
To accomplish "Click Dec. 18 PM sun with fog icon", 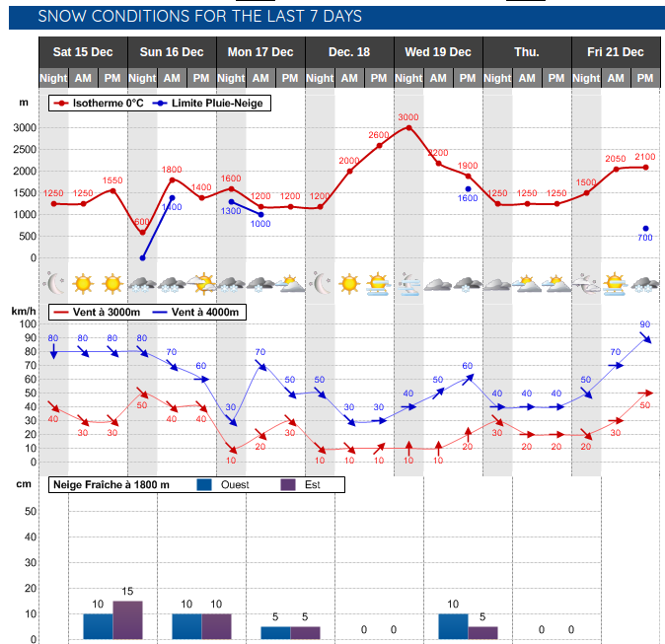I will (379, 284).
